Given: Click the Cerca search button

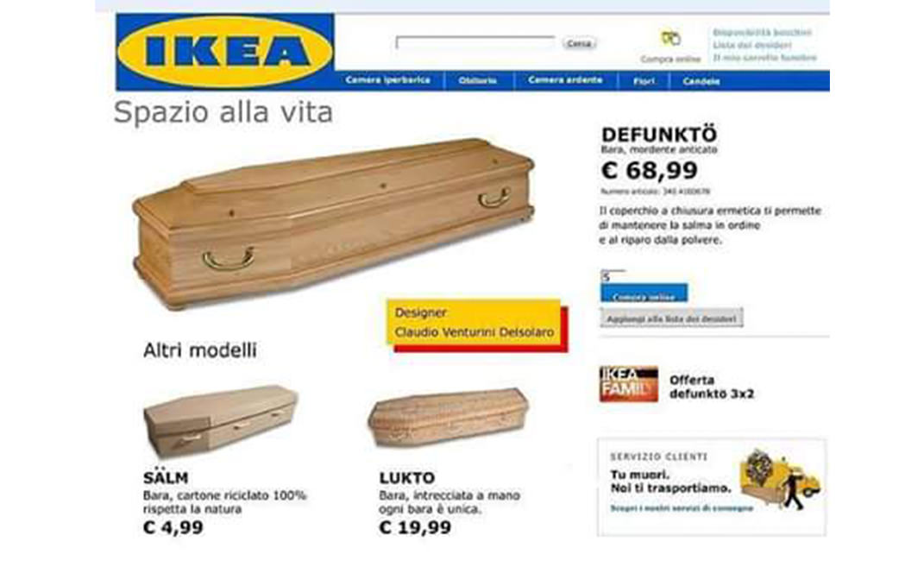Looking at the screenshot, I should point(579,43).
